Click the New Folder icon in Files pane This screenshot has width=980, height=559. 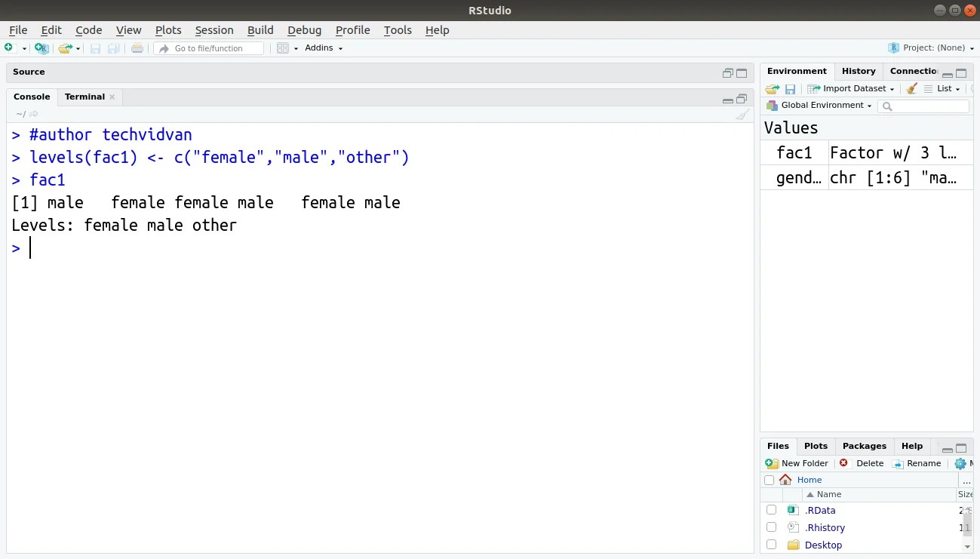click(x=772, y=463)
